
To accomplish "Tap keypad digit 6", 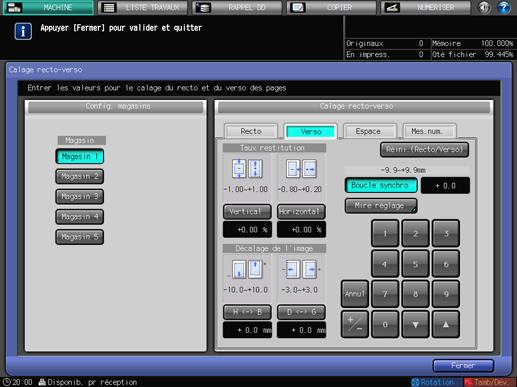I will click(446, 264).
